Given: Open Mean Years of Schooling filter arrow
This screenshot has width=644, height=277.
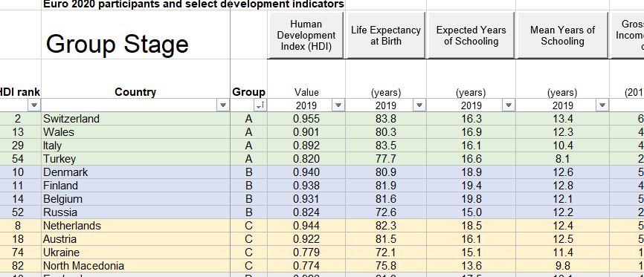Looking at the screenshot, I should click(x=602, y=105).
